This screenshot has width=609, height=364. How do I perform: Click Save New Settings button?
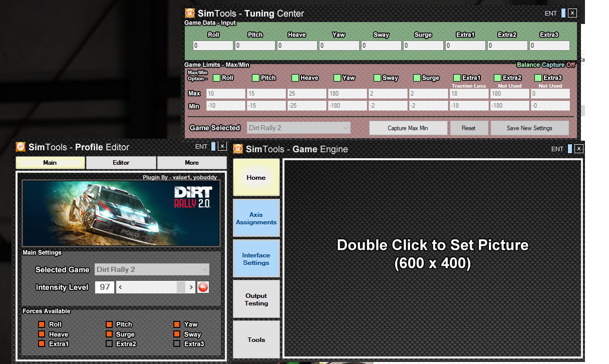pyautogui.click(x=529, y=128)
